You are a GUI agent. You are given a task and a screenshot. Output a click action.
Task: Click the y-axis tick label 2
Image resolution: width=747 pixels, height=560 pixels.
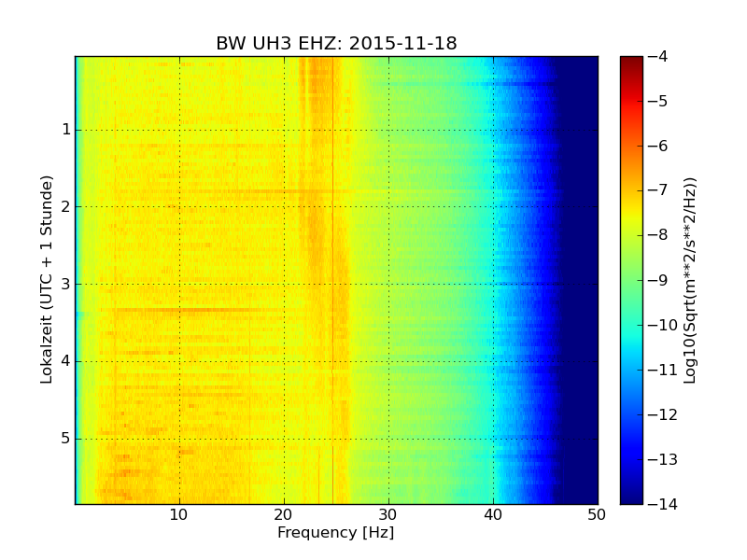(x=66, y=206)
